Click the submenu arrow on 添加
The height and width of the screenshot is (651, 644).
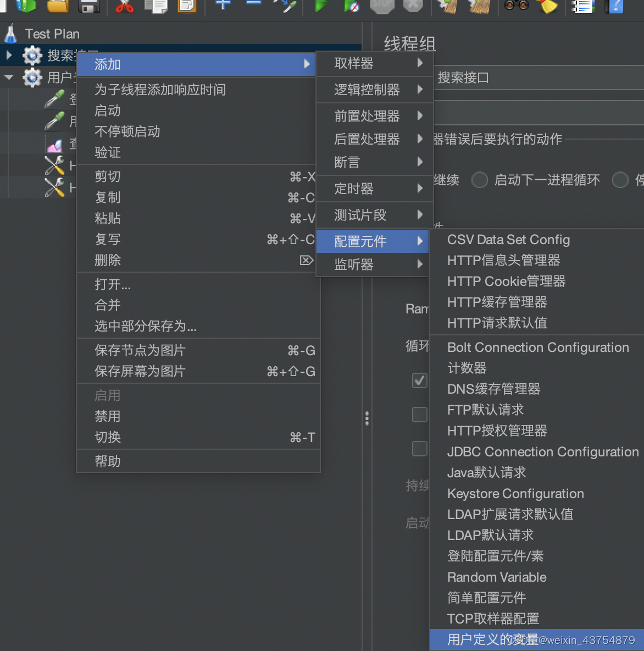(307, 64)
